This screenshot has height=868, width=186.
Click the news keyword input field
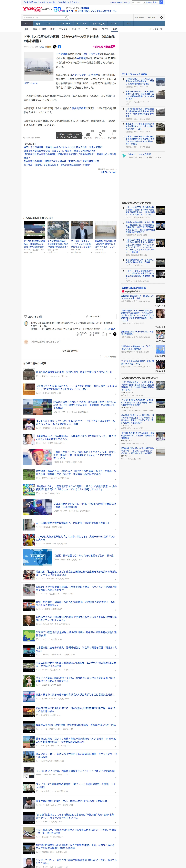[x=44, y=18]
